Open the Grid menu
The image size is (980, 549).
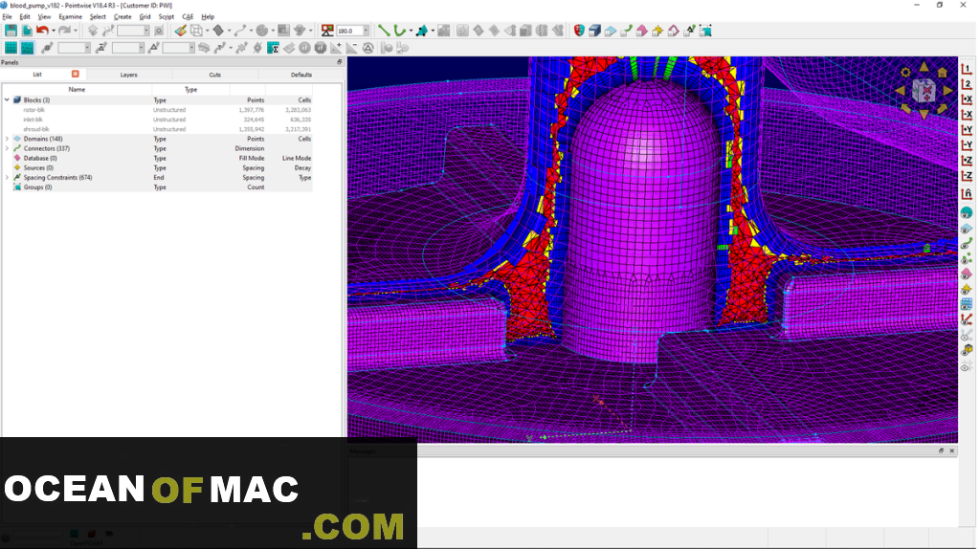145,17
